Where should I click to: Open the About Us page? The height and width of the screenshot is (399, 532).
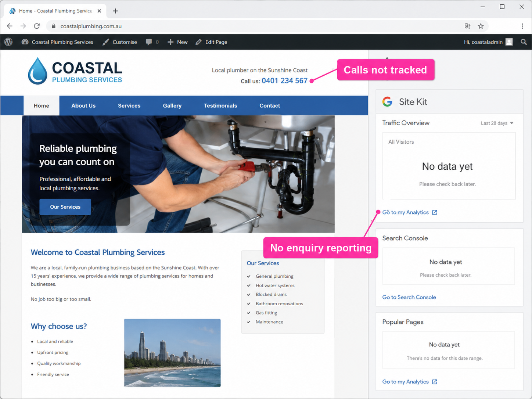coord(83,105)
